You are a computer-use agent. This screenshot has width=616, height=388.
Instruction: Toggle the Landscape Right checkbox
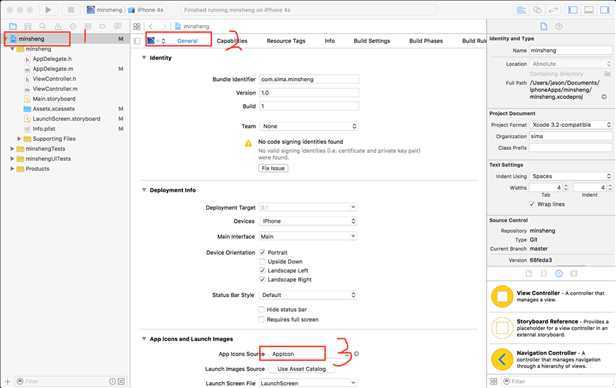[262, 279]
